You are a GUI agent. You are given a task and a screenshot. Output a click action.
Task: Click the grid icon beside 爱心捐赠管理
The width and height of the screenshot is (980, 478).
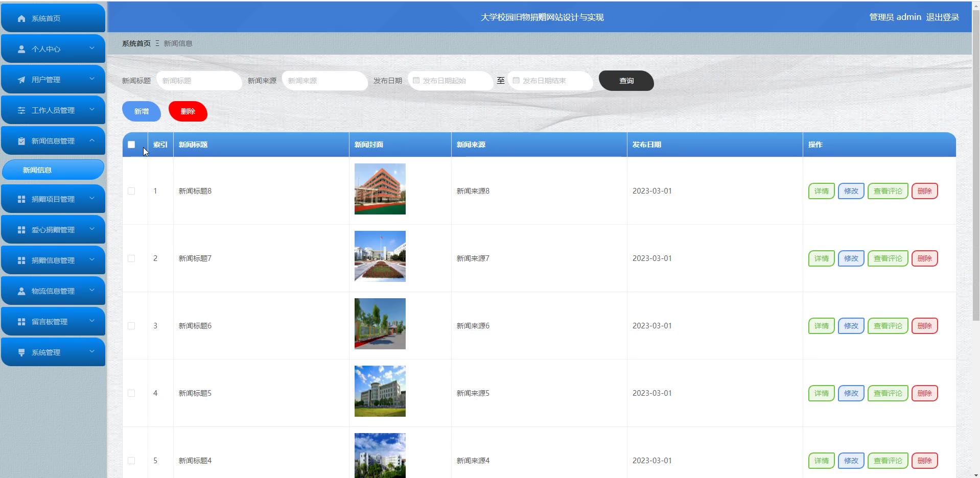21,230
